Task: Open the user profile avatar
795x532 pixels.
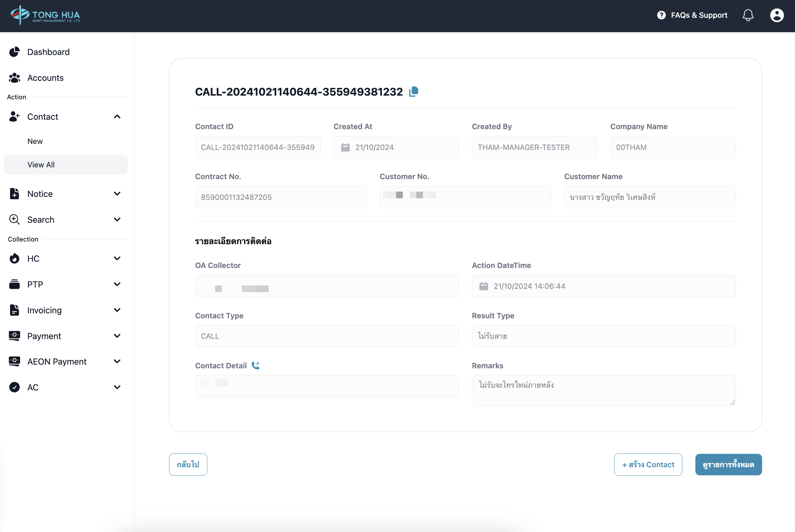Action: (x=776, y=15)
